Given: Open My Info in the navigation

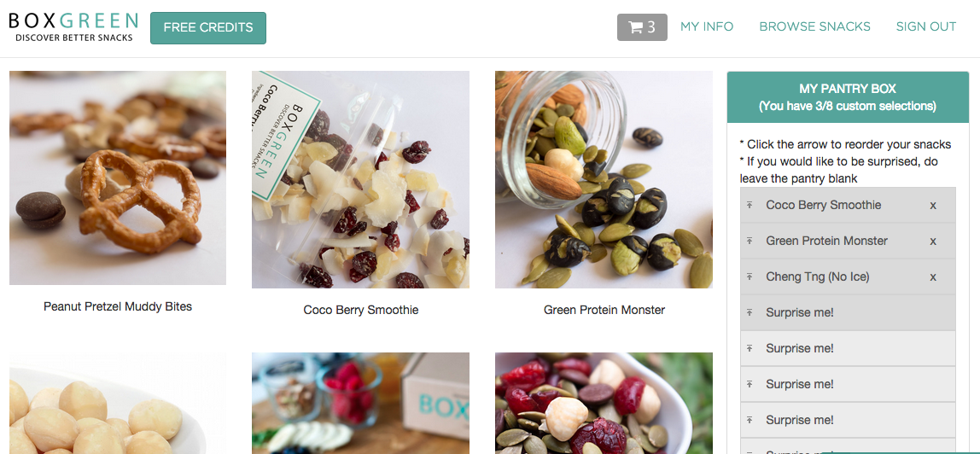Looking at the screenshot, I should [707, 26].
